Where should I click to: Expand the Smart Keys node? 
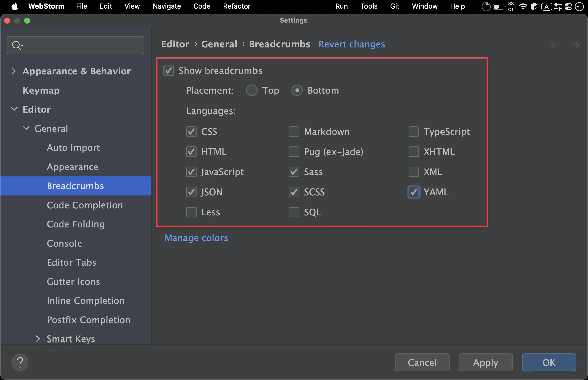pyautogui.click(x=38, y=339)
